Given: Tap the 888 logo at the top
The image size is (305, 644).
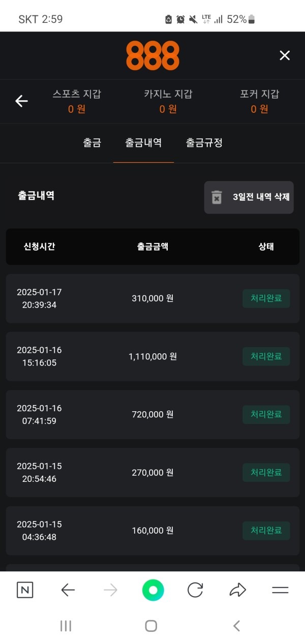Looking at the screenshot, I should point(152,54).
